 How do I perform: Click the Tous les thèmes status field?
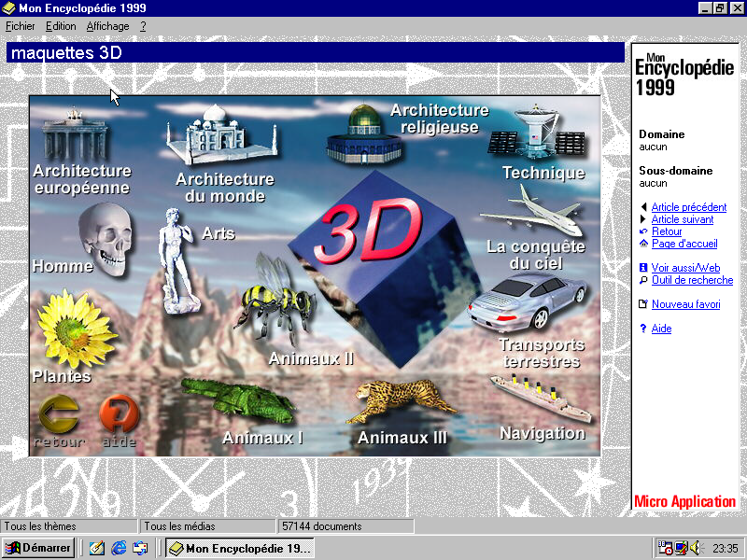click(x=69, y=526)
